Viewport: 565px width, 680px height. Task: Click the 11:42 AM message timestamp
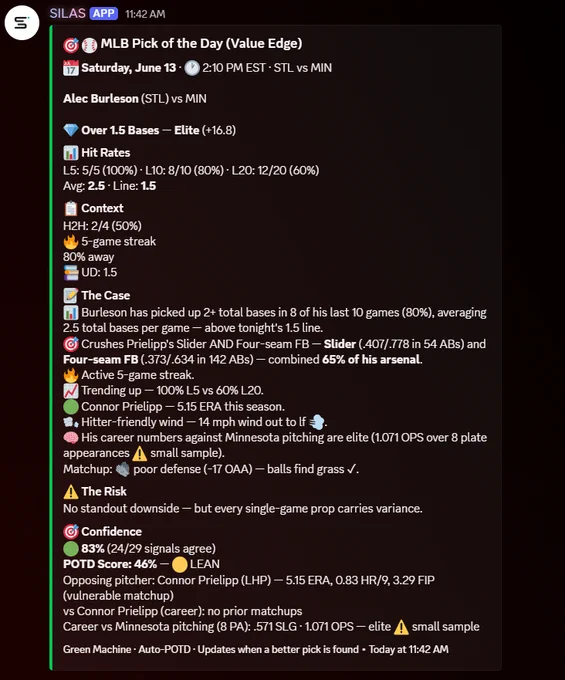tap(145, 14)
